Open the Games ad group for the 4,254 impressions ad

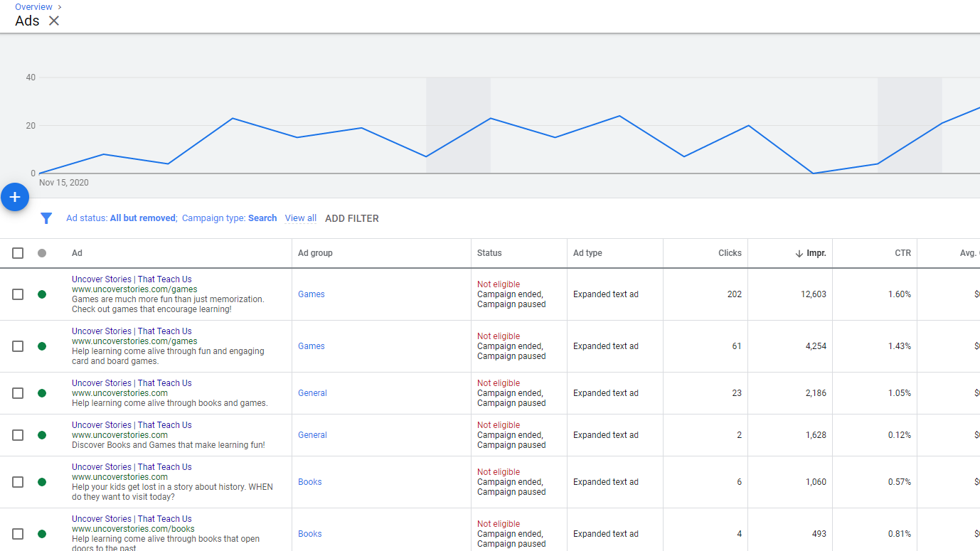pyautogui.click(x=311, y=346)
